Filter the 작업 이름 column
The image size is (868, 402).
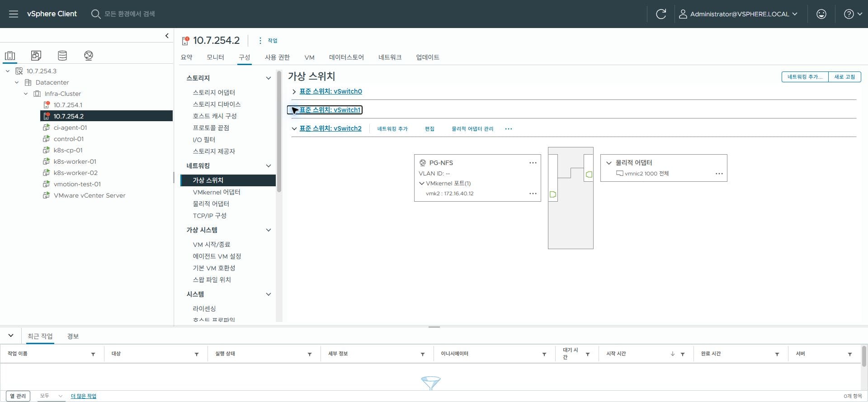(93, 354)
